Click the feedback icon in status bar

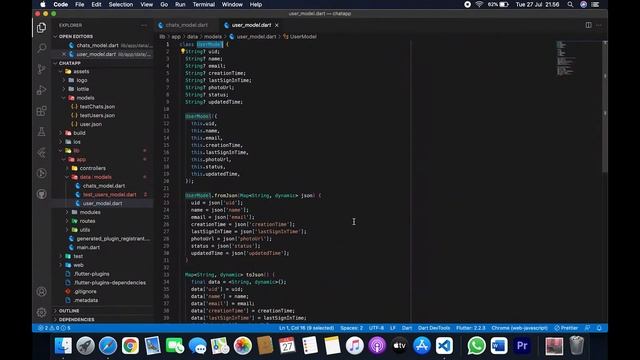coord(587,328)
